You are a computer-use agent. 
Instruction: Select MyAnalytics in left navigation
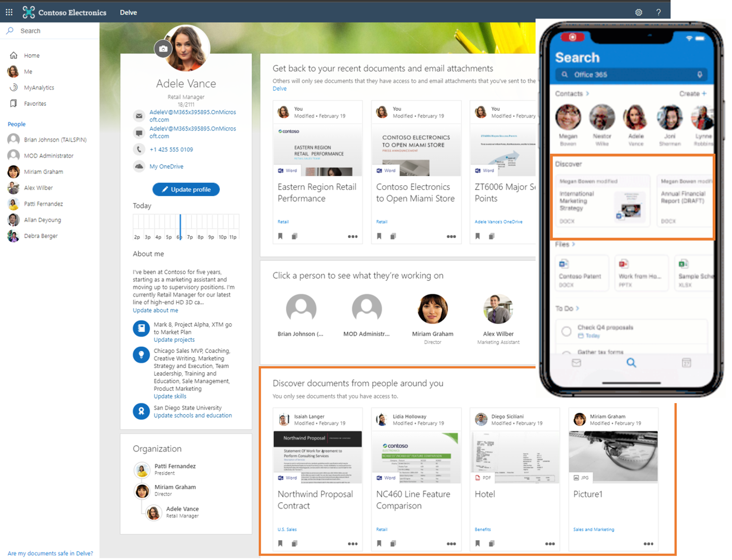pos(39,88)
